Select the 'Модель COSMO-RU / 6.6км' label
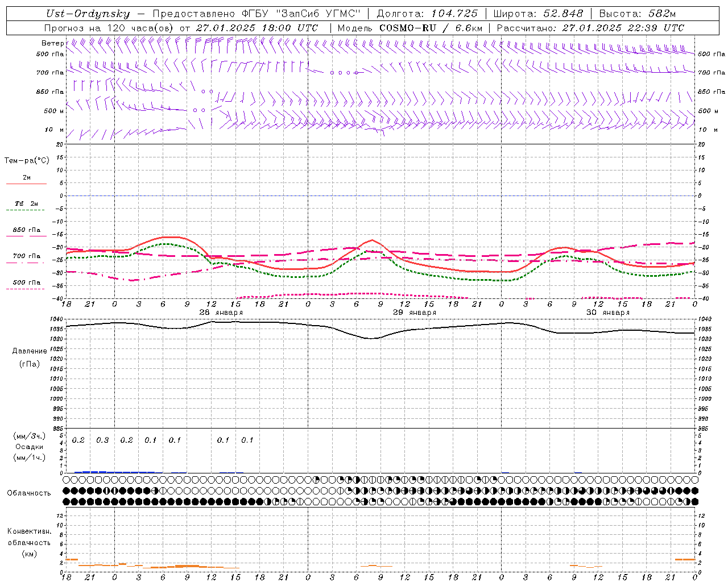Viewport: 728px width, 582px height. [410, 28]
